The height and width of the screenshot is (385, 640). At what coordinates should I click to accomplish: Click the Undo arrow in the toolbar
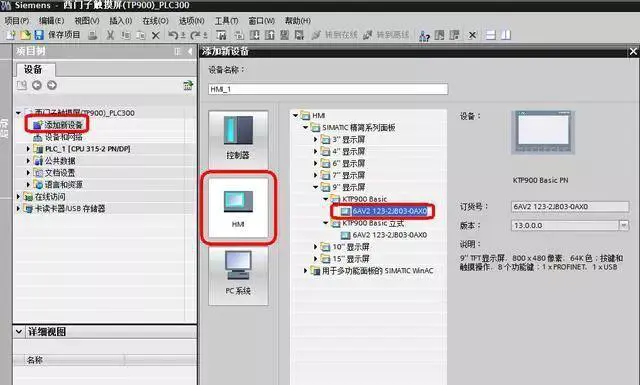(173, 35)
